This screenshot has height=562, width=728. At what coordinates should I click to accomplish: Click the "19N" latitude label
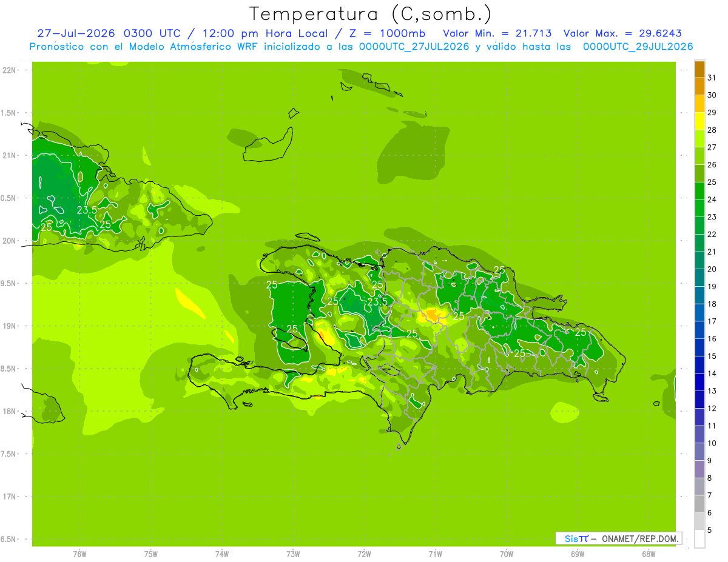click(8, 326)
